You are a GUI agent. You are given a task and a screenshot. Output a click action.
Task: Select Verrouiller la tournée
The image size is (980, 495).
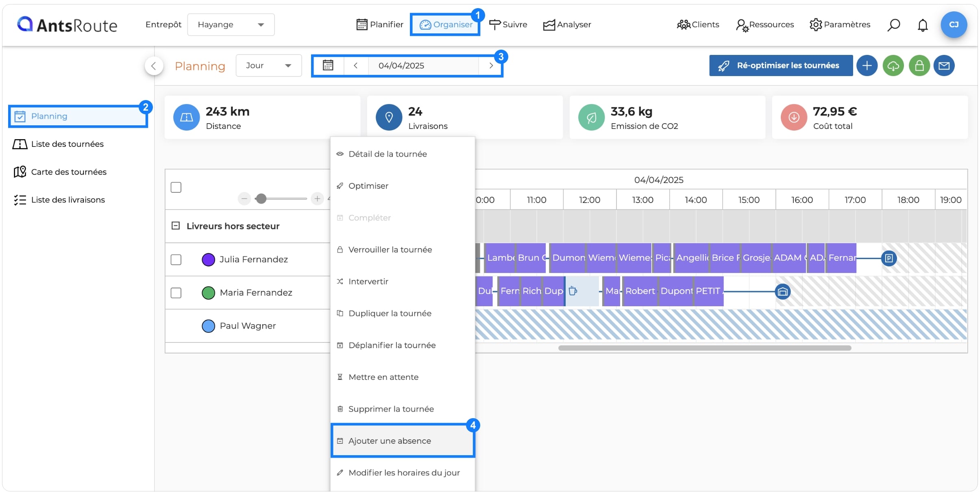[403, 250]
